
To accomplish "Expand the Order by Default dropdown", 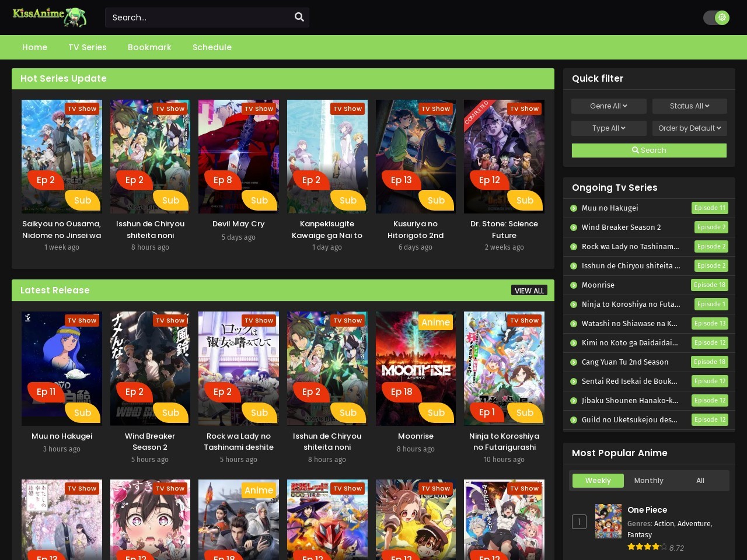I will (690, 128).
